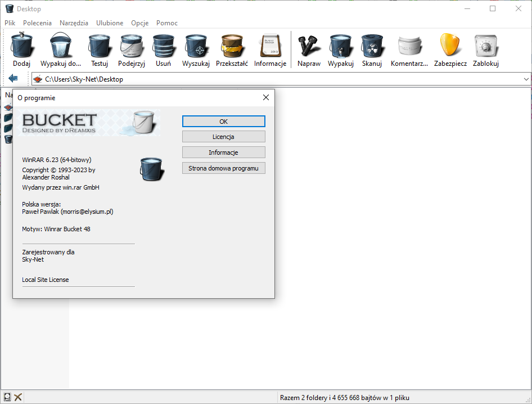Click the status bar totals text
Screen dimensions: 532x404
click(x=344, y=398)
